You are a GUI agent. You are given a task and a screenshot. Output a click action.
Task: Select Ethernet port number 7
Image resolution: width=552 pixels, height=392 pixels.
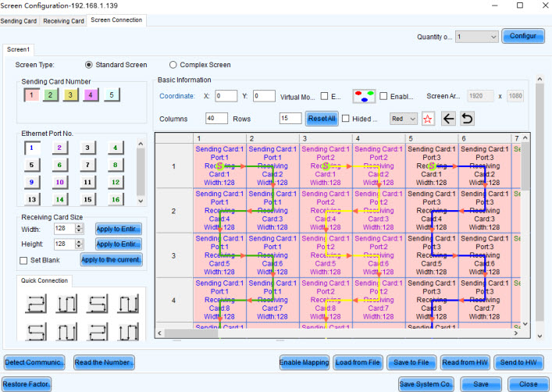(87, 165)
